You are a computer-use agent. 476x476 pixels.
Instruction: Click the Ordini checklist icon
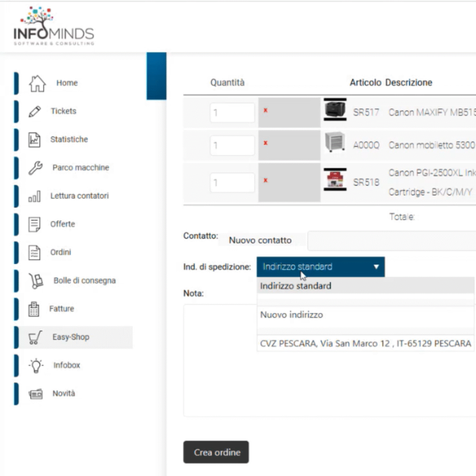(34, 252)
